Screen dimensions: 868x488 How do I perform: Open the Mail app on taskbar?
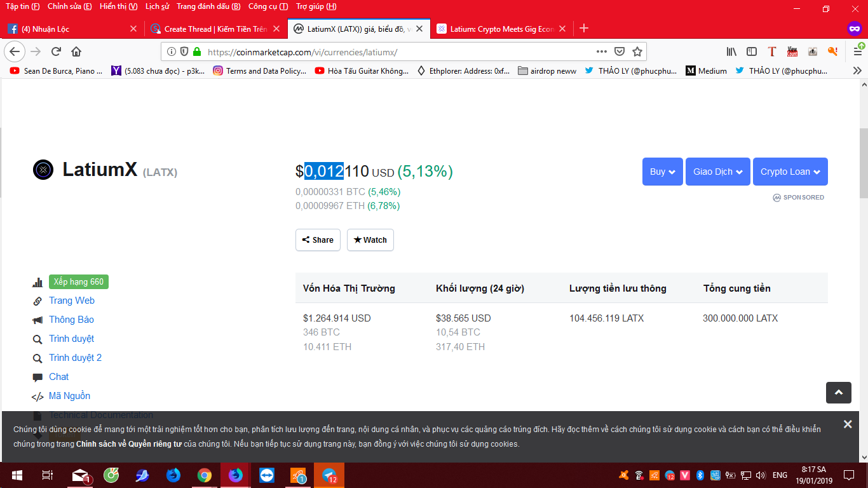pos(79,475)
